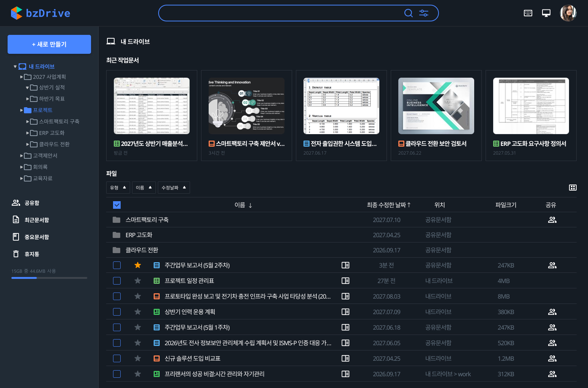
Task: Star the 주간업무 보고서(5월 2주차) file
Action: [138, 265]
